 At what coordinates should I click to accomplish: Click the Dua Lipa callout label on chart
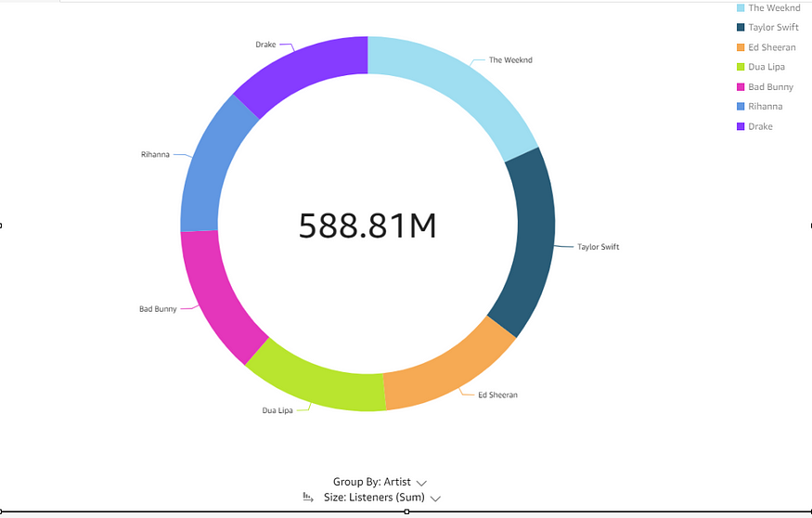pos(277,410)
